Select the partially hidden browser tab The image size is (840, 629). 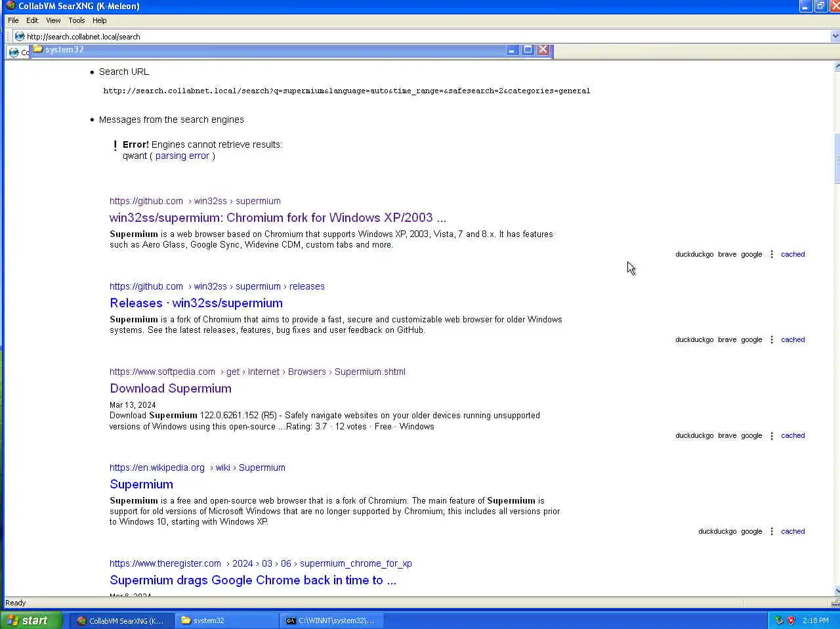[x=18, y=52]
